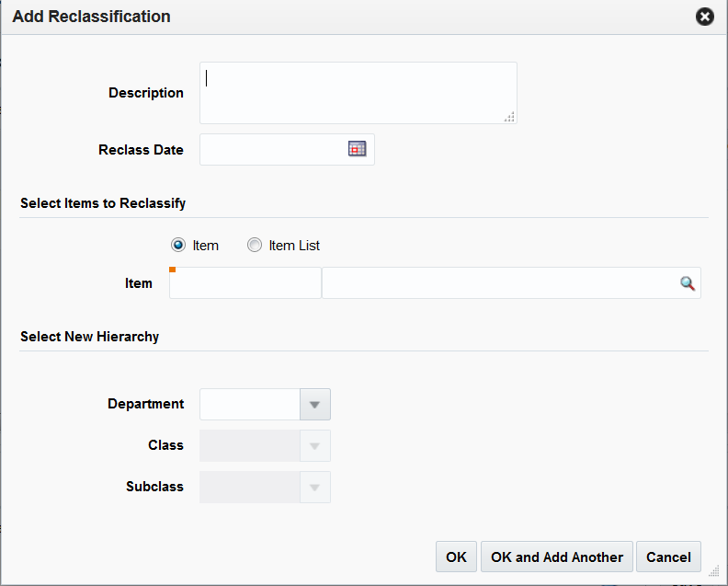Click the Subclass label
Image resolution: width=728 pixels, height=586 pixels.
tap(154, 487)
